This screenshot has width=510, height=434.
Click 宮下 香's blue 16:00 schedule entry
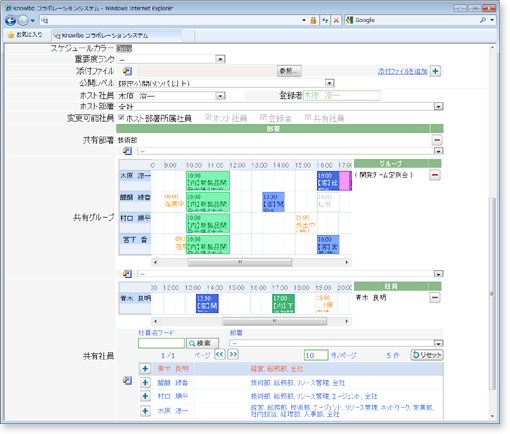[x=328, y=245]
